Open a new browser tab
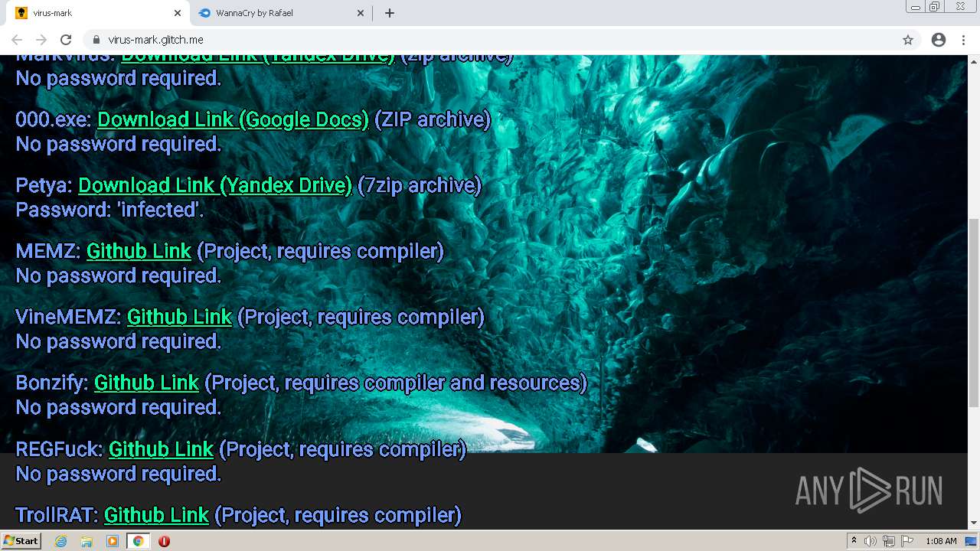The height and width of the screenshot is (551, 980). [x=390, y=13]
